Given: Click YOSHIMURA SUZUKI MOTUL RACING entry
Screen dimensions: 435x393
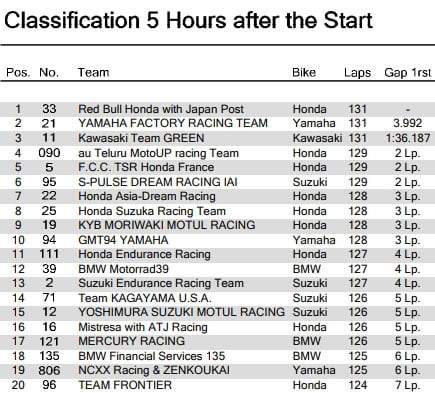Looking at the screenshot, I should 182,312.
